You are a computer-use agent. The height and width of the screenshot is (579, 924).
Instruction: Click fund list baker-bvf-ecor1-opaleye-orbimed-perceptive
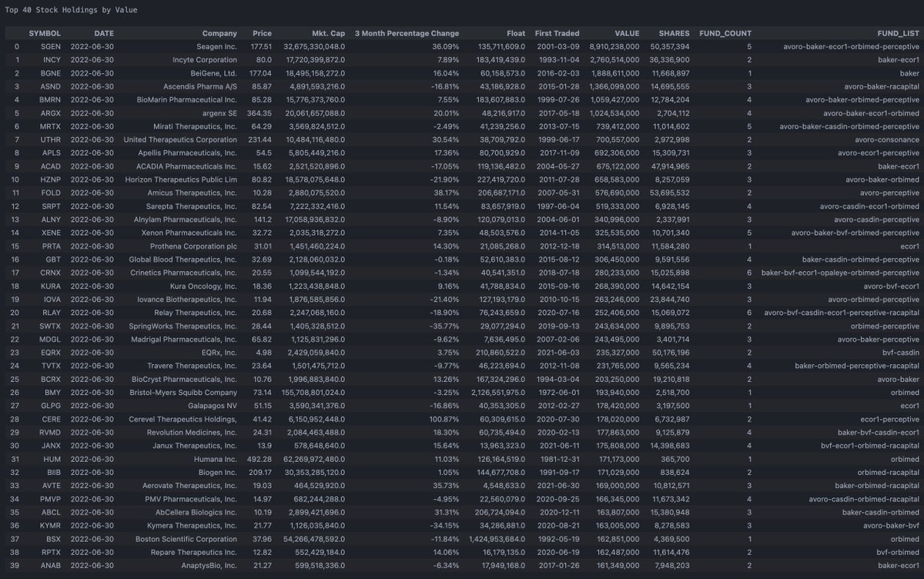click(x=840, y=272)
